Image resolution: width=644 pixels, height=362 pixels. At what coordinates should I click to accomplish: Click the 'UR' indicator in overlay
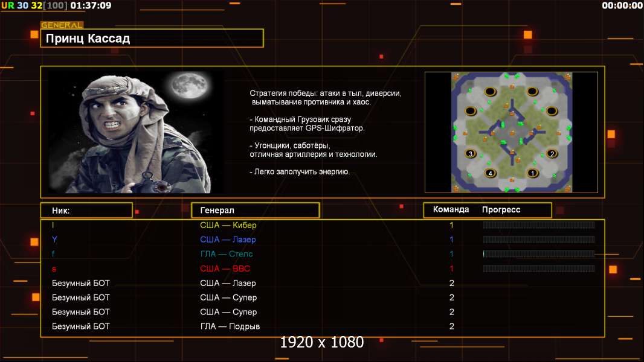pyautogui.click(x=8, y=6)
